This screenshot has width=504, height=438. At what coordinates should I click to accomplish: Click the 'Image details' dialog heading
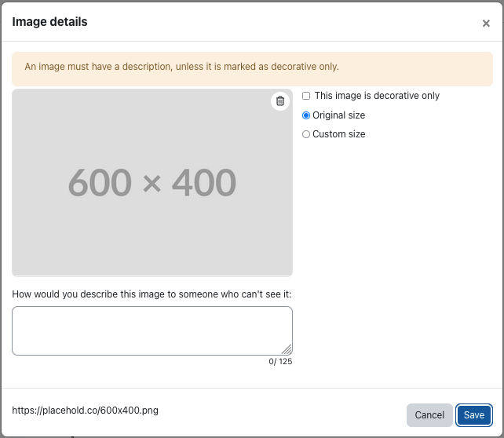click(x=49, y=22)
